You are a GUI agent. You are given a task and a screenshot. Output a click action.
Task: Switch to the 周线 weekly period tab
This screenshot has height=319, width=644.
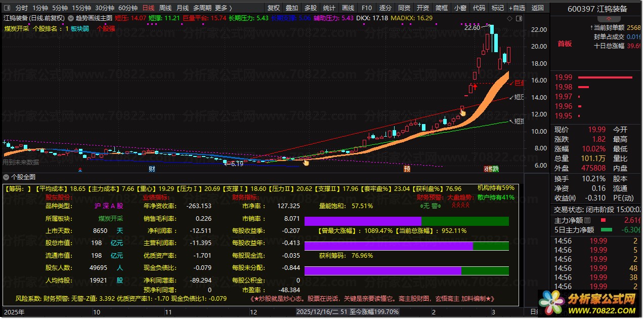click(x=165, y=8)
